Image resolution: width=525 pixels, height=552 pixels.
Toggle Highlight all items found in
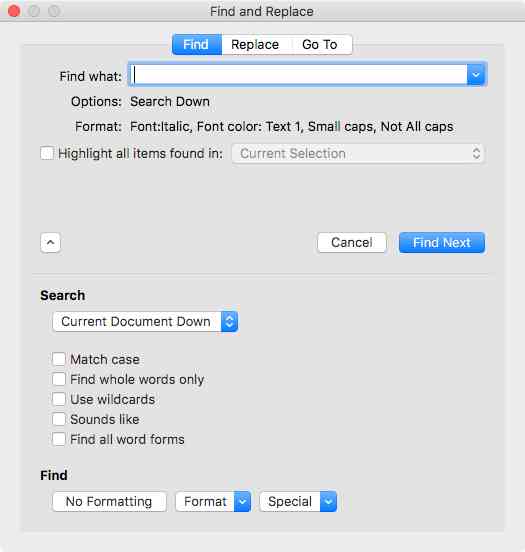47,153
